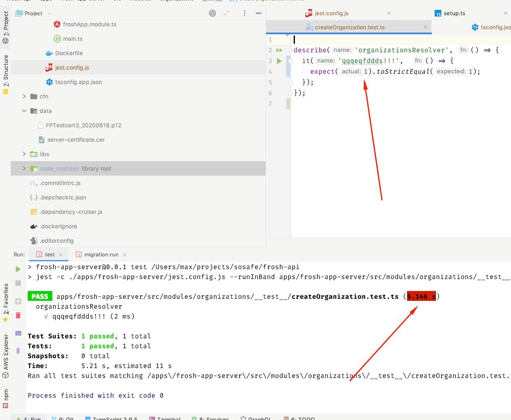Open the 4: Run bottom tool window
The height and width of the screenshot is (420, 511).
pyautogui.click(x=29, y=418)
